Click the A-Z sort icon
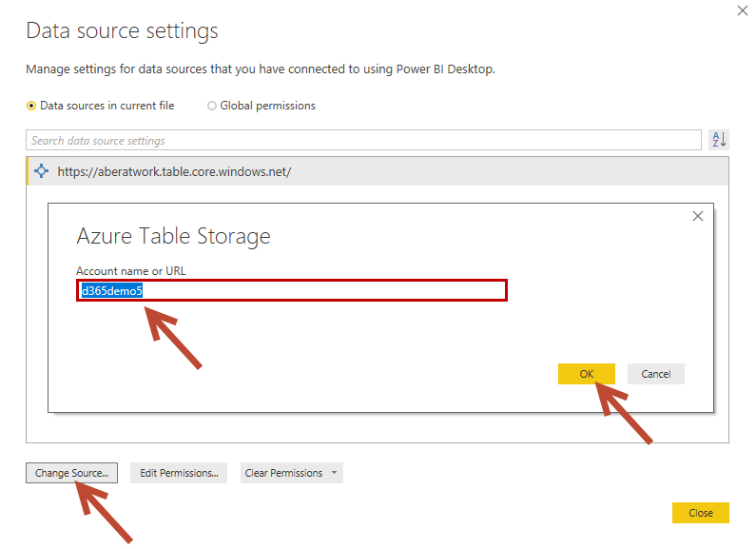756x549 pixels. (x=719, y=140)
